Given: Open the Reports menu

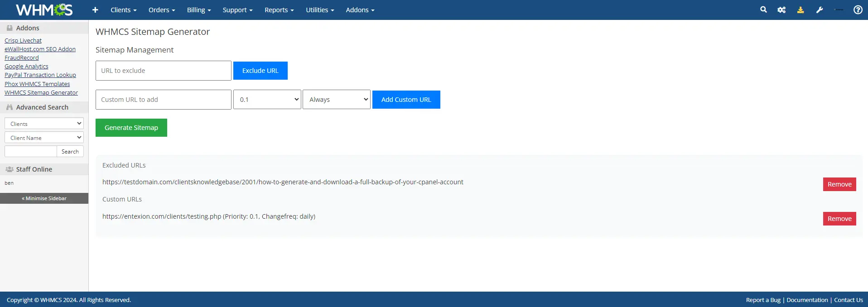Looking at the screenshot, I should (x=279, y=10).
